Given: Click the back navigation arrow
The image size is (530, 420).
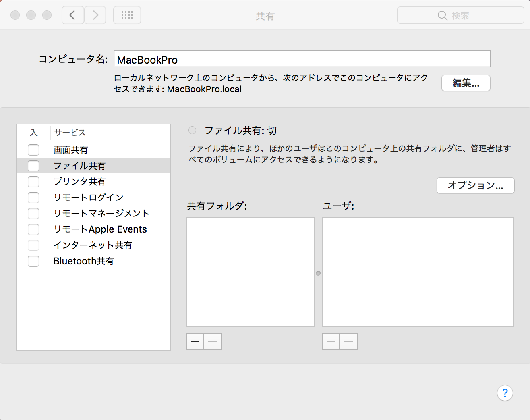Looking at the screenshot, I should point(72,15).
